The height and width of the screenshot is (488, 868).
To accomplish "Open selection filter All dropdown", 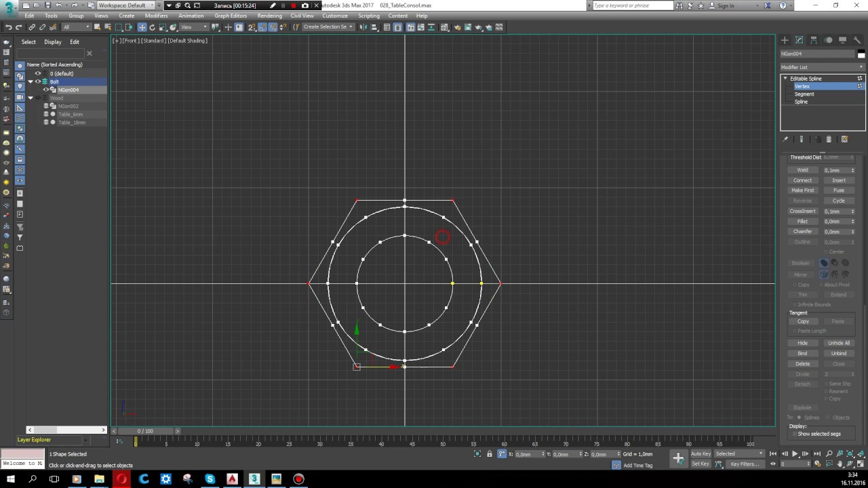I will coord(75,27).
